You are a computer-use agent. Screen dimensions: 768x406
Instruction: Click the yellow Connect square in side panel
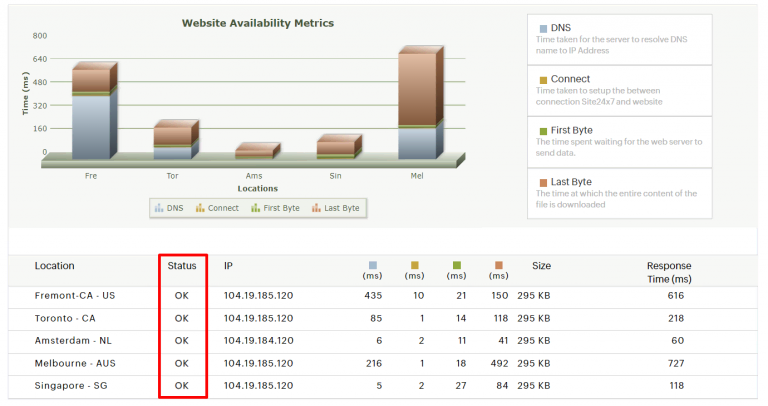543,80
